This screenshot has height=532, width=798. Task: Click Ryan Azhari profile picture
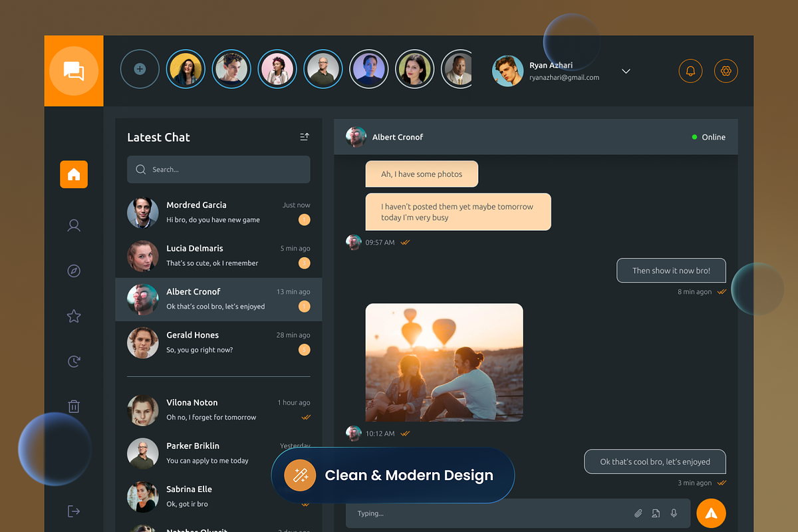[507, 70]
